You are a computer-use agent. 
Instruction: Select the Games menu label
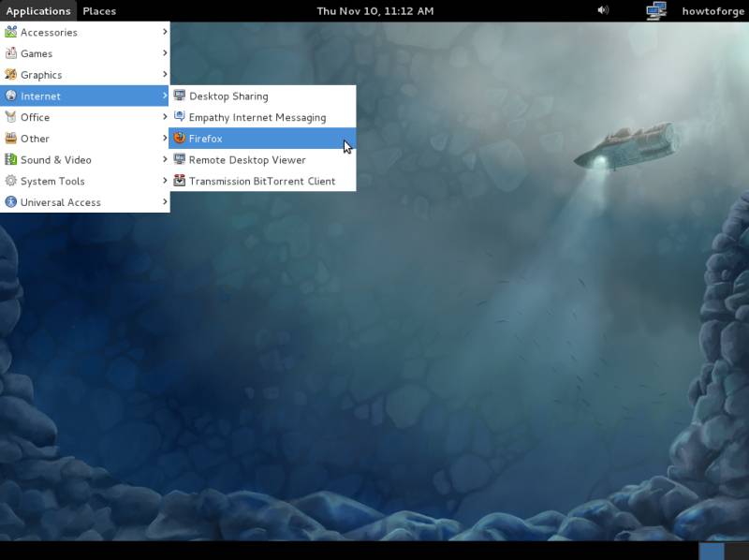(x=37, y=53)
